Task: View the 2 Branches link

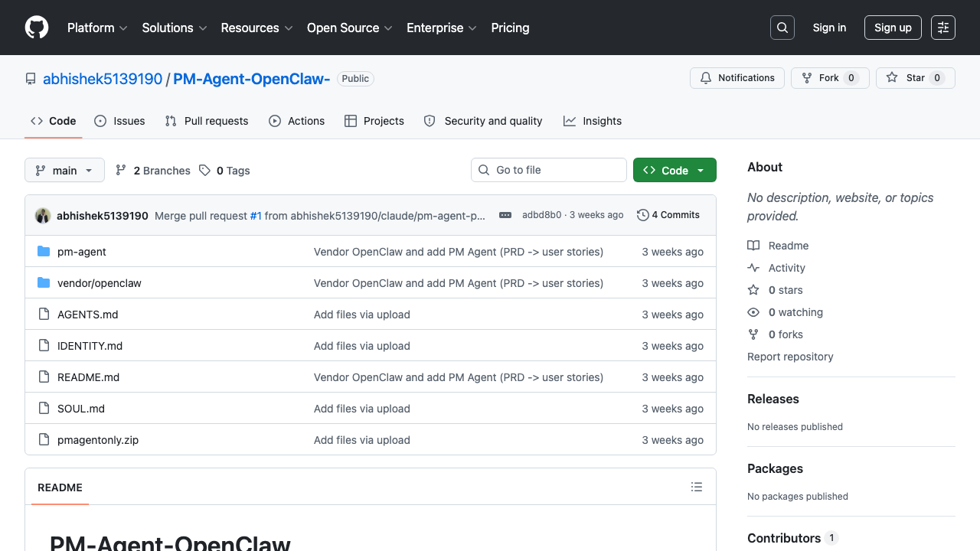Action: tap(152, 171)
